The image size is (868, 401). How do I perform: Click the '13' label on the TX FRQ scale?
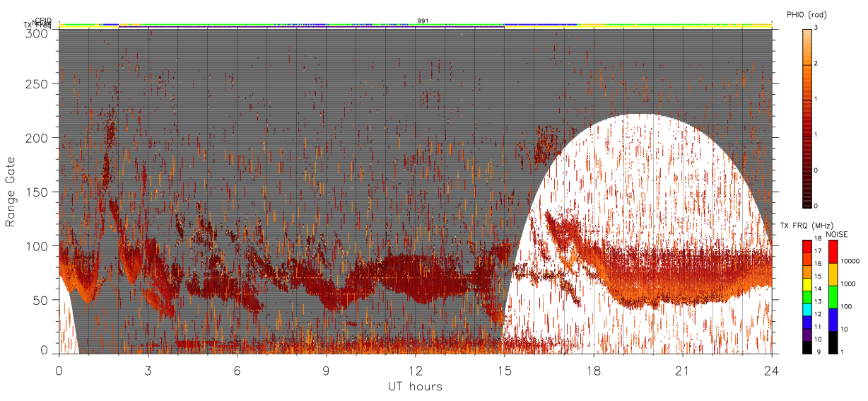coord(818,302)
